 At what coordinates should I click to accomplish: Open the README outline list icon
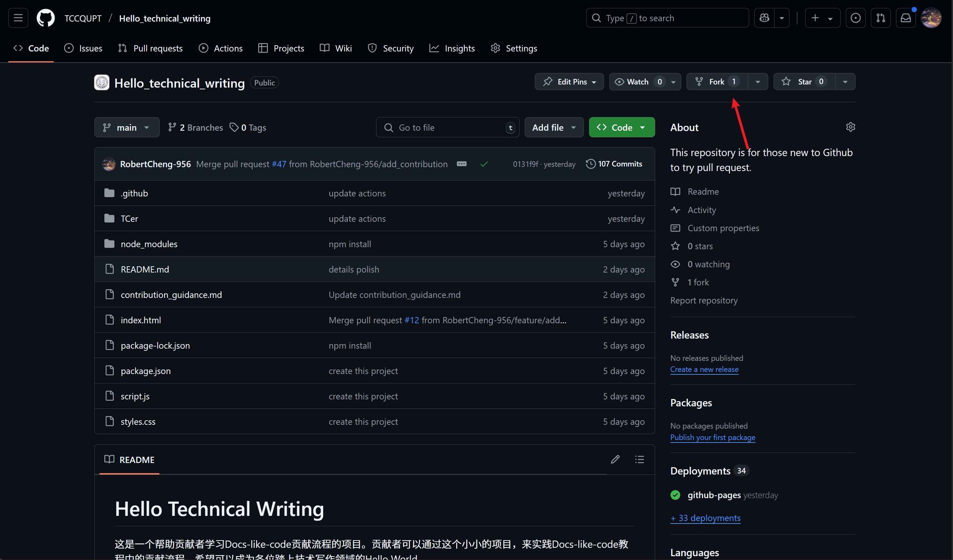(640, 460)
